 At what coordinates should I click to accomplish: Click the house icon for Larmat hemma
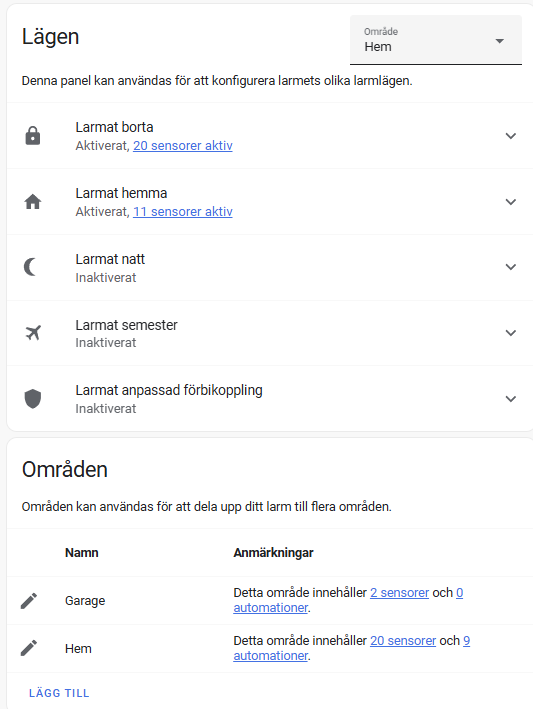click(x=33, y=202)
